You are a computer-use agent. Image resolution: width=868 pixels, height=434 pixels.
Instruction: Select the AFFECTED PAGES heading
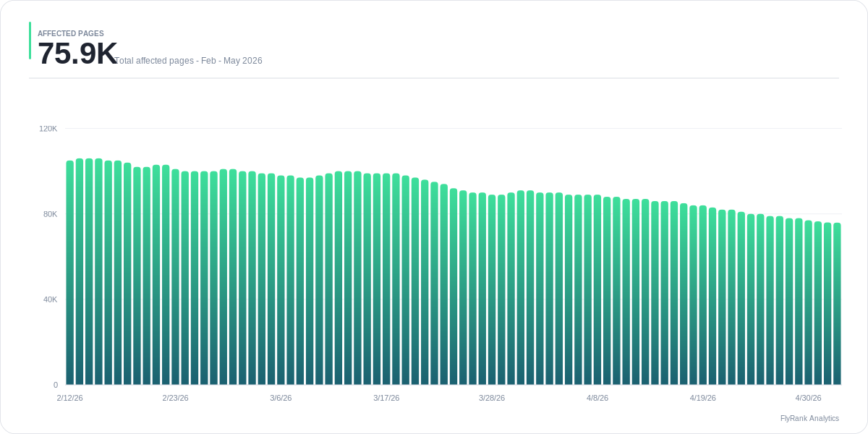[x=71, y=33]
